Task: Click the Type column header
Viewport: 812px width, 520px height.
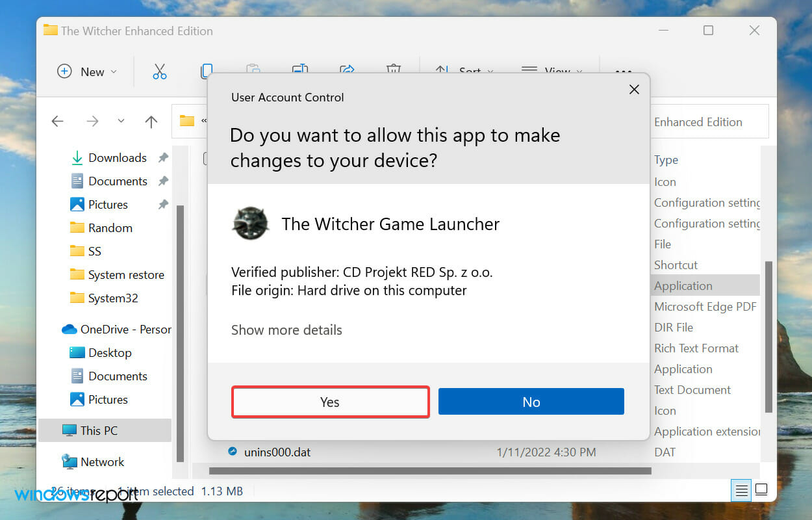Action: tap(666, 160)
